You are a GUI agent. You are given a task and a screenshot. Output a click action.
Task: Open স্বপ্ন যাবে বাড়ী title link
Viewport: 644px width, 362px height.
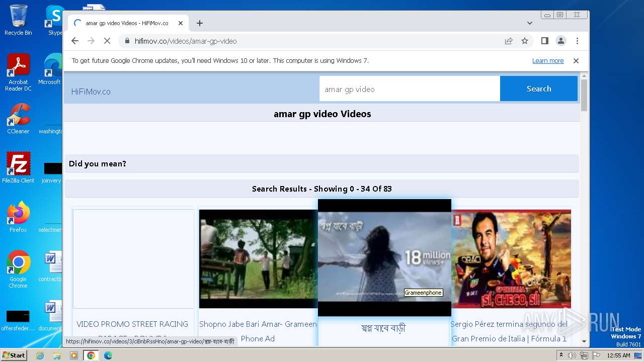383,328
